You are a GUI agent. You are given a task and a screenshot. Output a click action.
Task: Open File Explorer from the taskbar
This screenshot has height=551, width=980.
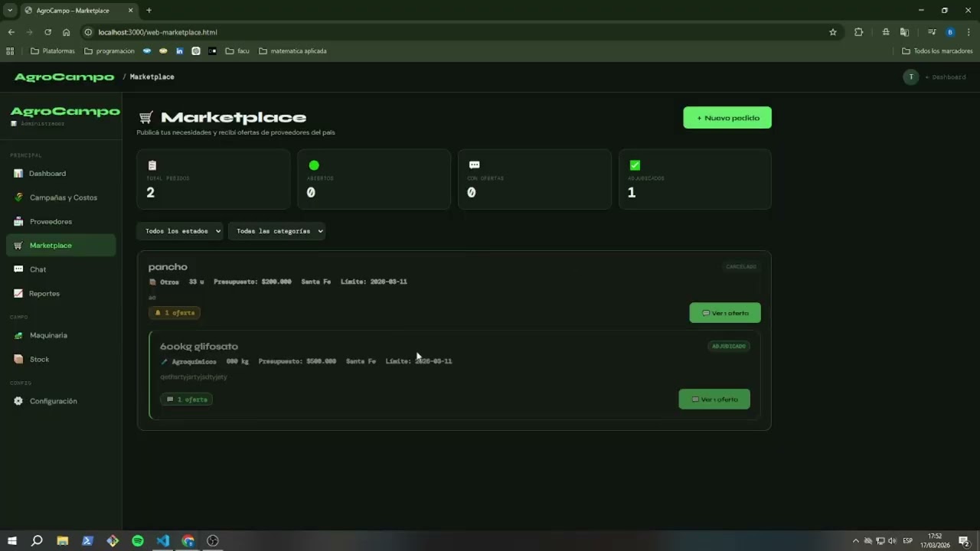pos(62,541)
